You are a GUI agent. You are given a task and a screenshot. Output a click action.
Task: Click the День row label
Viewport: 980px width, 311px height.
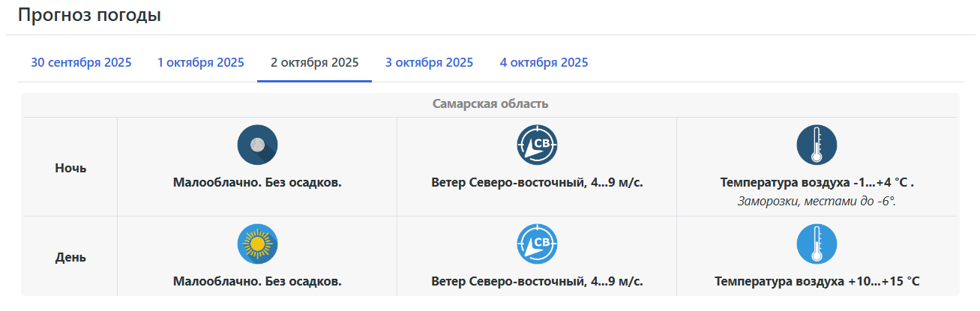click(70, 257)
